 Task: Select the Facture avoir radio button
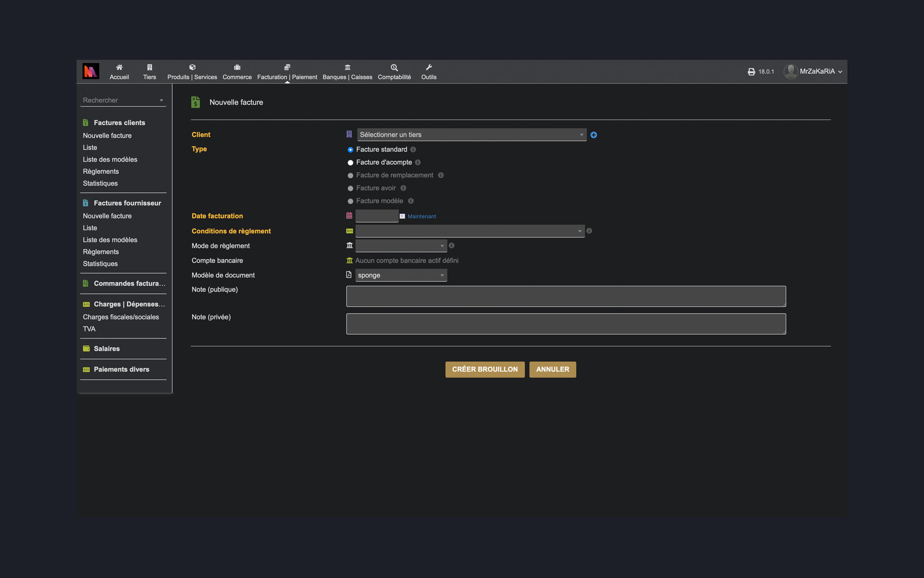point(350,188)
